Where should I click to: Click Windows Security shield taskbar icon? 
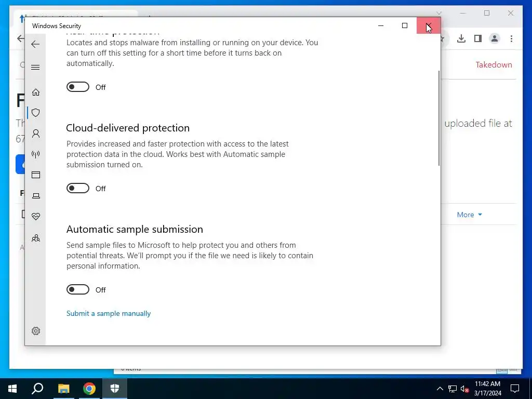[x=115, y=389]
